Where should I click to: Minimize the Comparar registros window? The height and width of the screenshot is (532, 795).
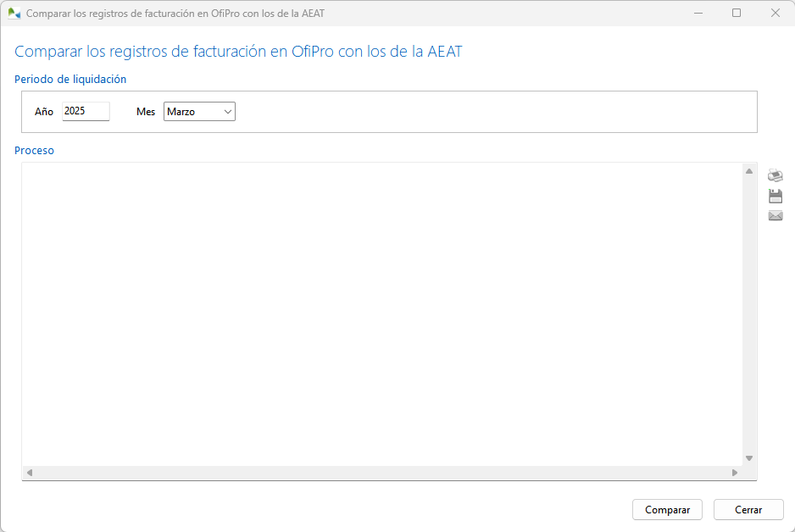[698, 13]
